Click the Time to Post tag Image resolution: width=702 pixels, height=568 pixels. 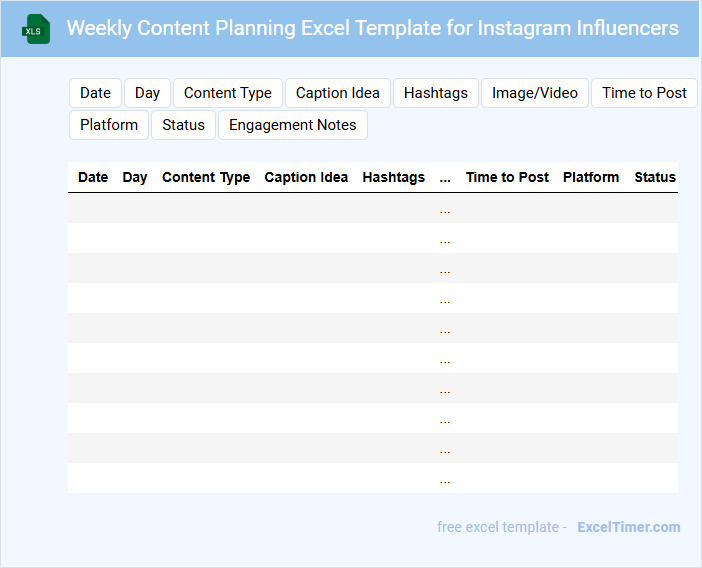pyautogui.click(x=644, y=93)
